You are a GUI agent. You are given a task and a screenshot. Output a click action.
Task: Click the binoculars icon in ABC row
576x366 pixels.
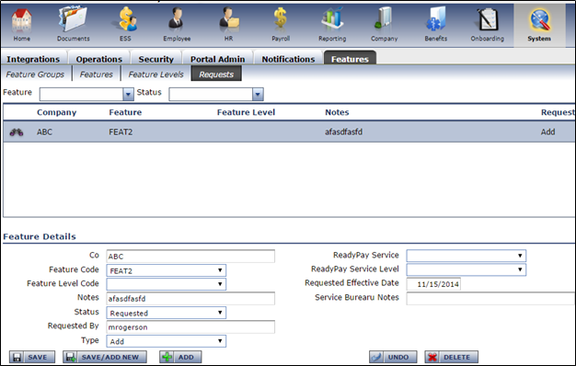point(17,132)
